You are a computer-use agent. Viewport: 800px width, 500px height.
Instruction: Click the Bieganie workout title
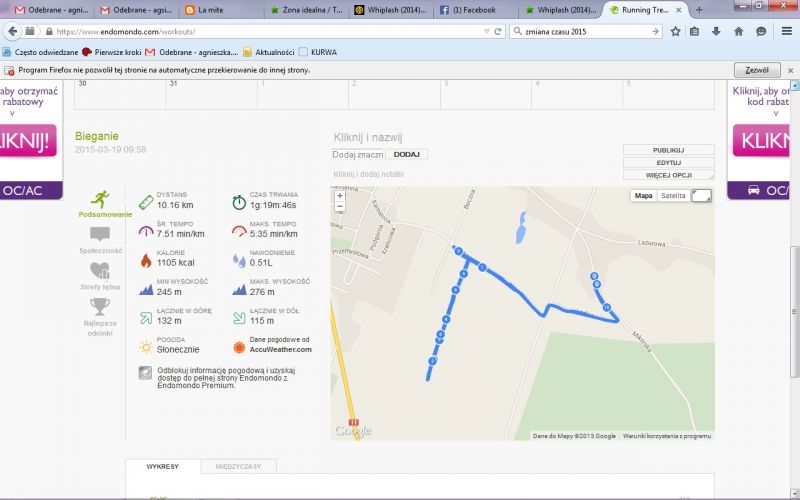click(96, 136)
